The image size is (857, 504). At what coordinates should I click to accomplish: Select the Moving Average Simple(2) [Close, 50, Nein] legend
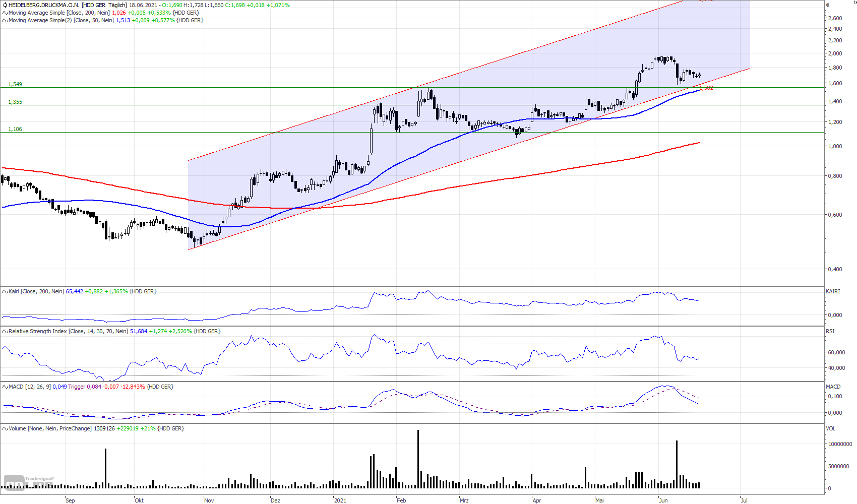tap(61, 20)
